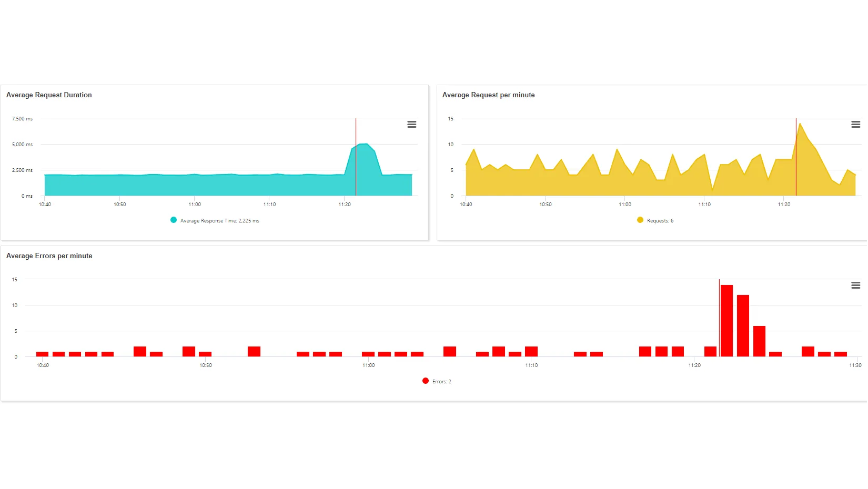
Task: Toggle the Errors series visibility in the legend
Action: 441,381
